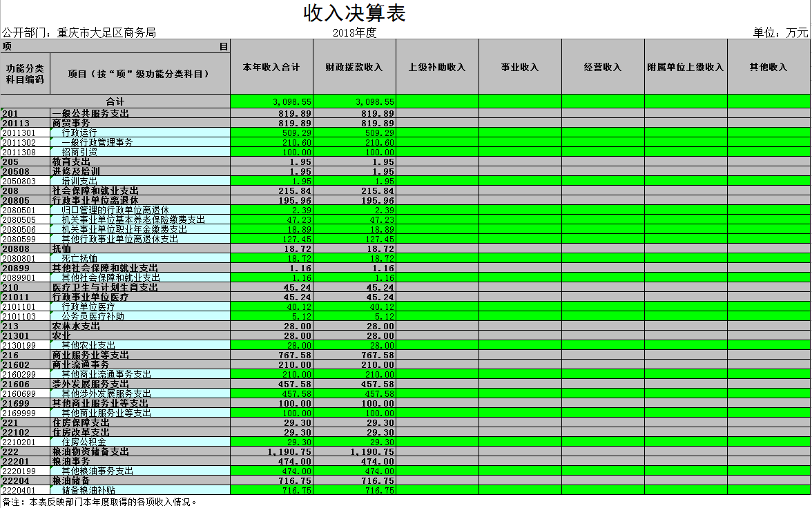The image size is (812, 508).
Task: Select the 进修及培训 row name
Action: coord(76,171)
